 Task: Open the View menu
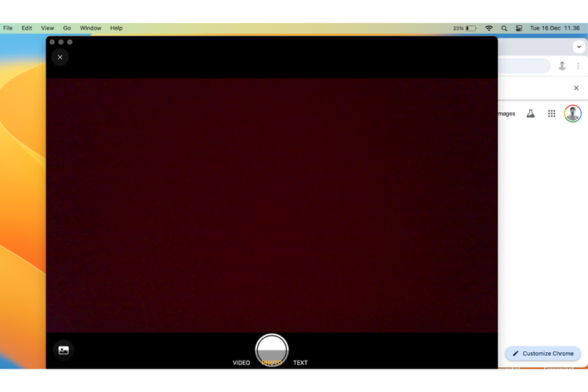48,28
